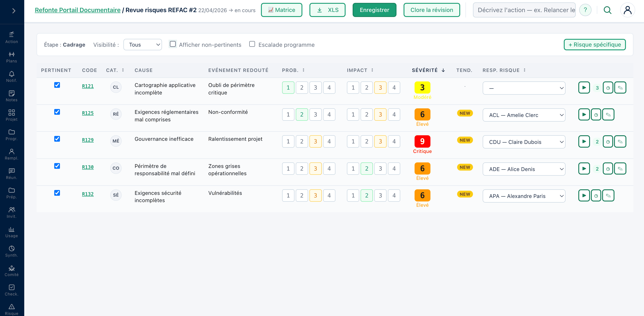Image resolution: width=644 pixels, height=316 pixels.
Task: Open Notif. bell in the sidebar
Action: pos(12,77)
